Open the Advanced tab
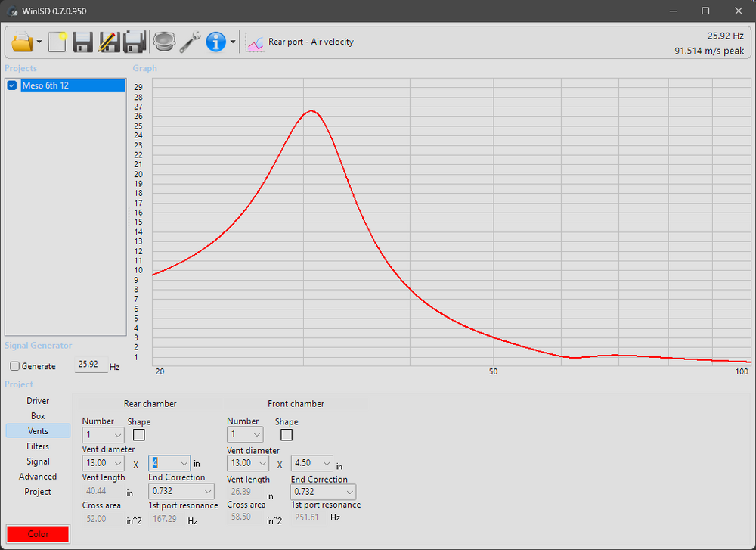756x550 pixels. [x=38, y=477]
